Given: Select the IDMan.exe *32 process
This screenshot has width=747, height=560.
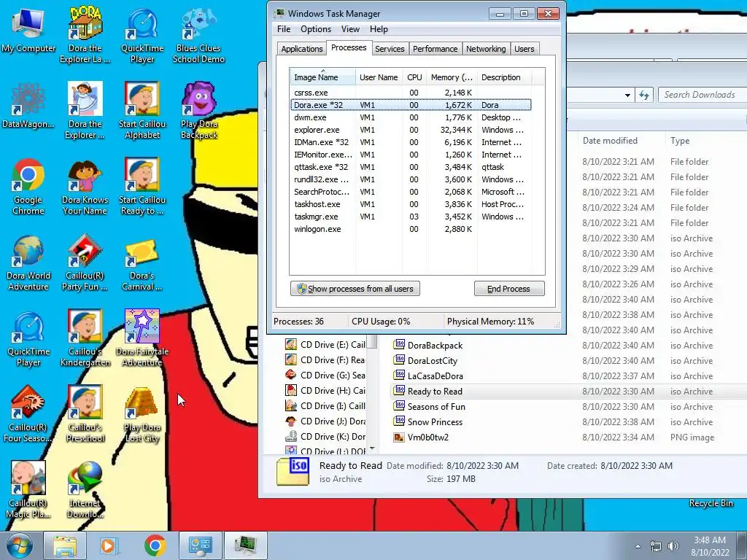Looking at the screenshot, I should point(411,142).
